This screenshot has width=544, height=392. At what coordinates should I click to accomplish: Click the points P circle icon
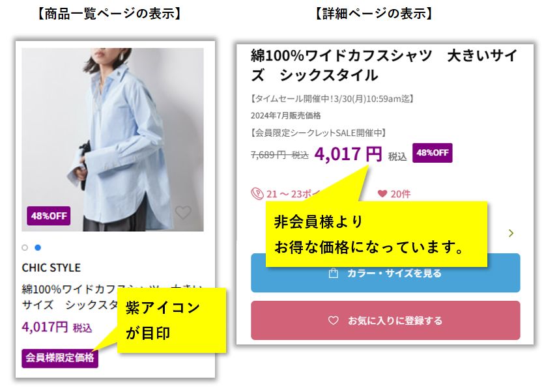click(x=257, y=193)
